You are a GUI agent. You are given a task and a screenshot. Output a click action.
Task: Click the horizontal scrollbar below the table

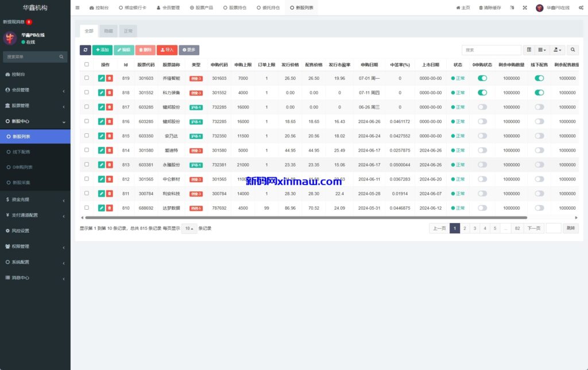coord(304,218)
